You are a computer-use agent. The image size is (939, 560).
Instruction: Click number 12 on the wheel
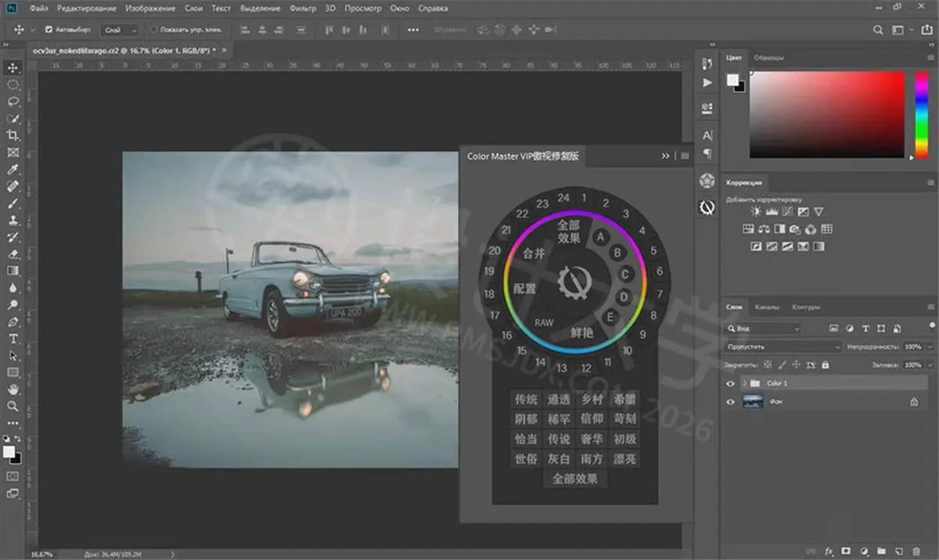point(586,368)
